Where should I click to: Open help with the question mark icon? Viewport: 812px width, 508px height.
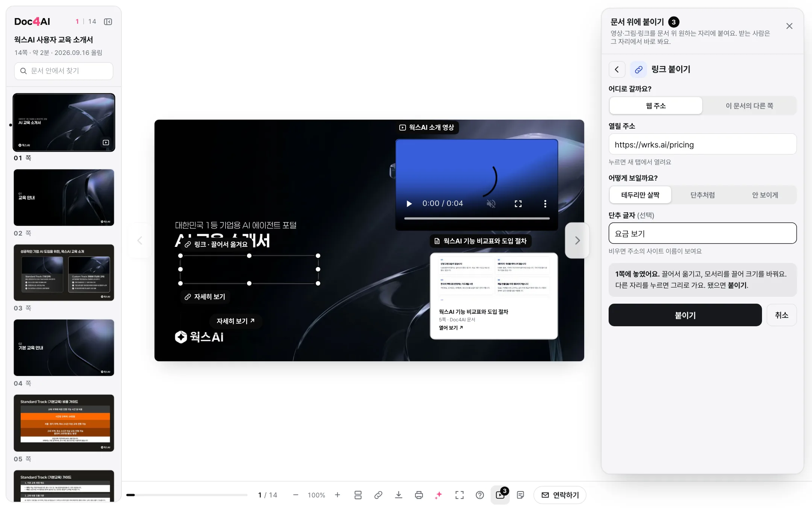480,495
